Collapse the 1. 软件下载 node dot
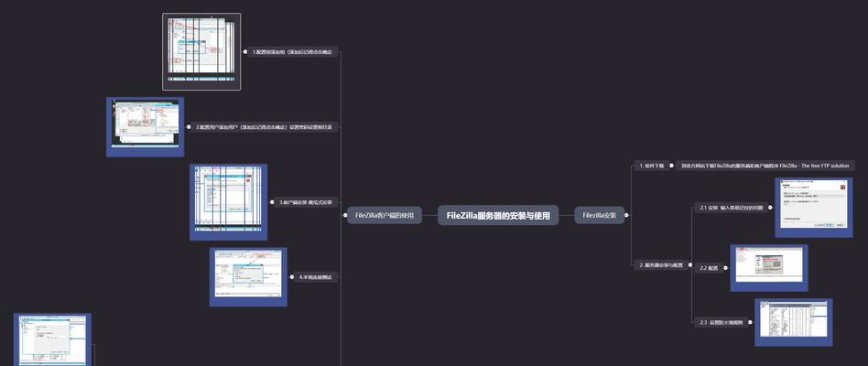This screenshot has height=366, width=868. 673,166
